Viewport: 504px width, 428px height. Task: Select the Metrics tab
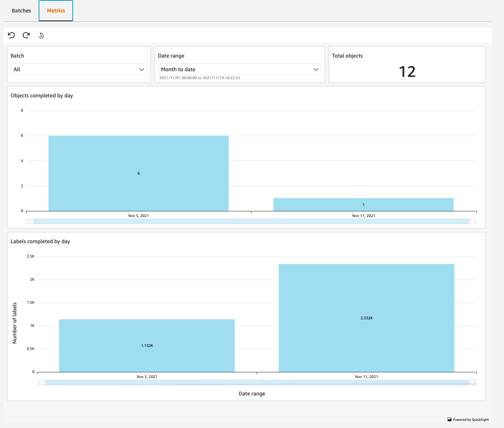[x=56, y=11]
